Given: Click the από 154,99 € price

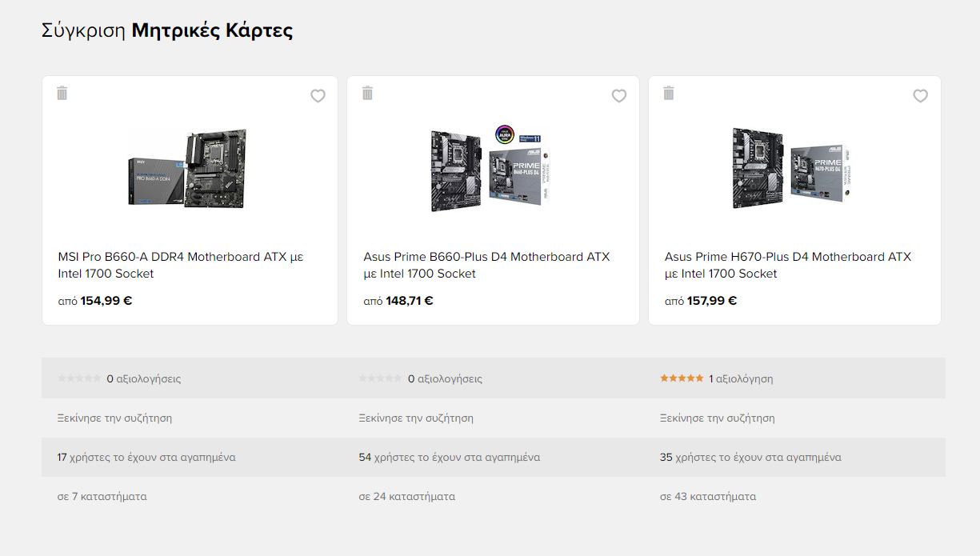Looking at the screenshot, I should click(95, 301).
